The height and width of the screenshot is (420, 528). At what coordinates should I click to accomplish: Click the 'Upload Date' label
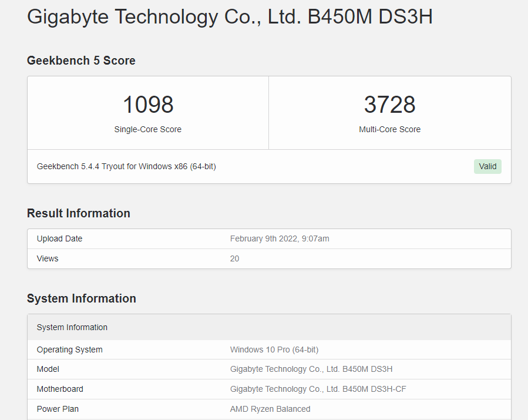coord(59,239)
